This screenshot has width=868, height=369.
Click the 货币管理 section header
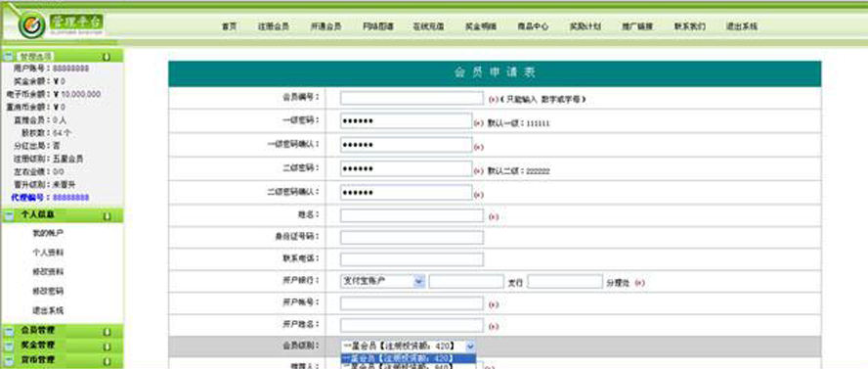tap(63, 361)
